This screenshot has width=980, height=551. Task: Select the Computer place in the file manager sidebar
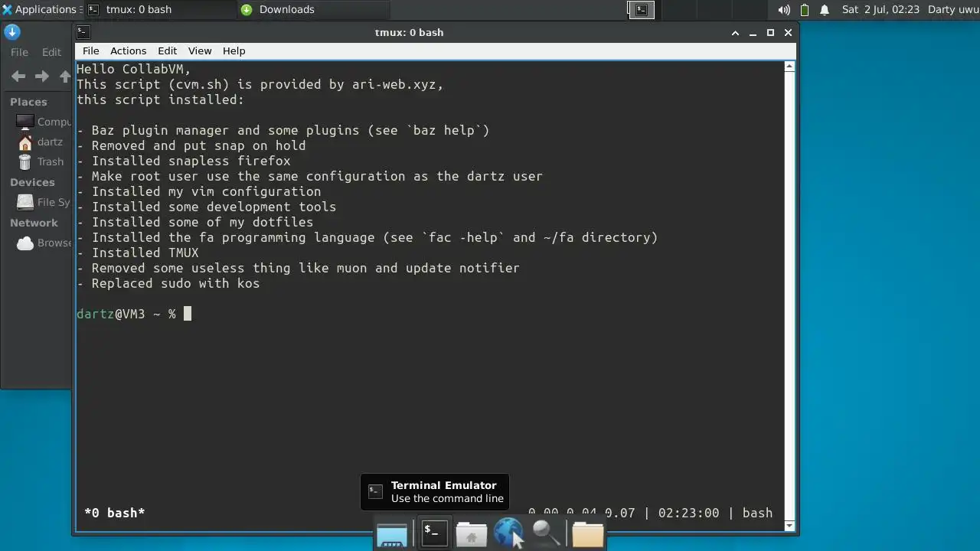44,122
